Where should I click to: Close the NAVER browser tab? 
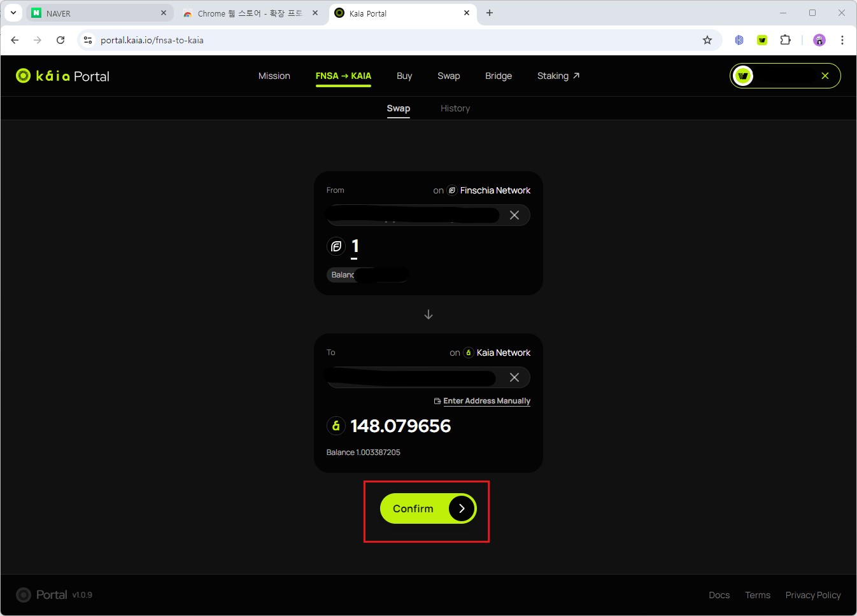(164, 13)
